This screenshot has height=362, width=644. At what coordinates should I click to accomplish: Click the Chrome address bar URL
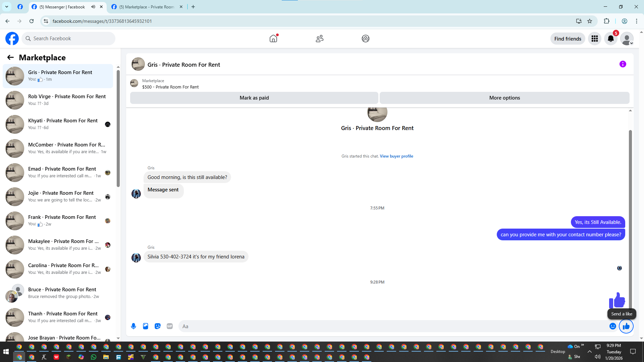(102, 21)
